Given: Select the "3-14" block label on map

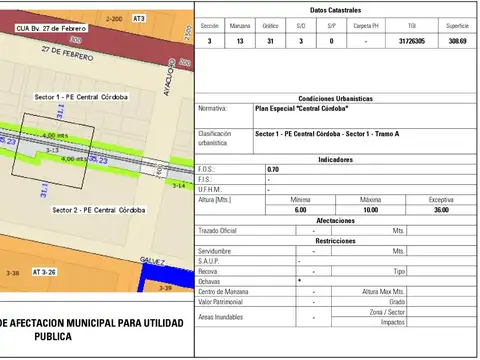Looking at the screenshot, I should click(x=179, y=185).
